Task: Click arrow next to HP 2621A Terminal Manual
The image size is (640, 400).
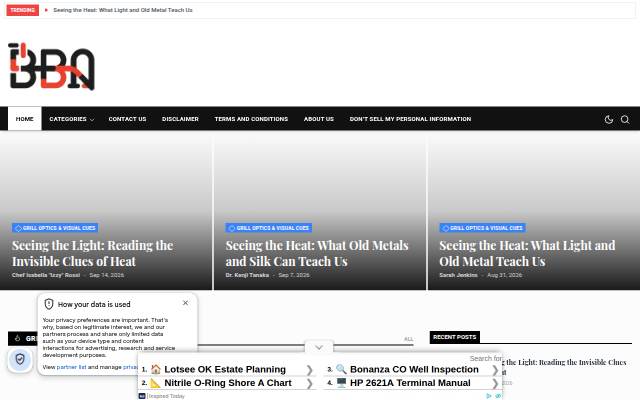Action: (x=495, y=383)
